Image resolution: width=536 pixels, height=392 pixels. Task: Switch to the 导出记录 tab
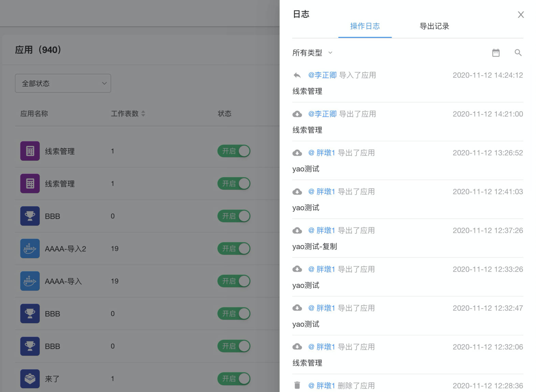point(434,26)
